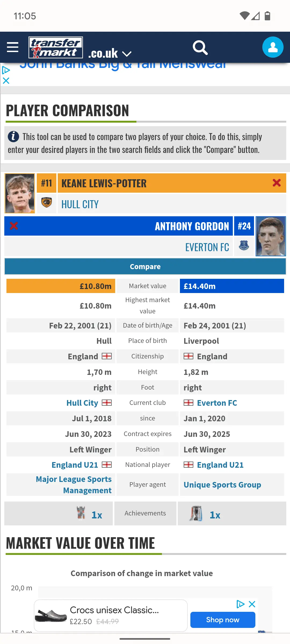Click the Transfermarkt logo

[56, 47]
